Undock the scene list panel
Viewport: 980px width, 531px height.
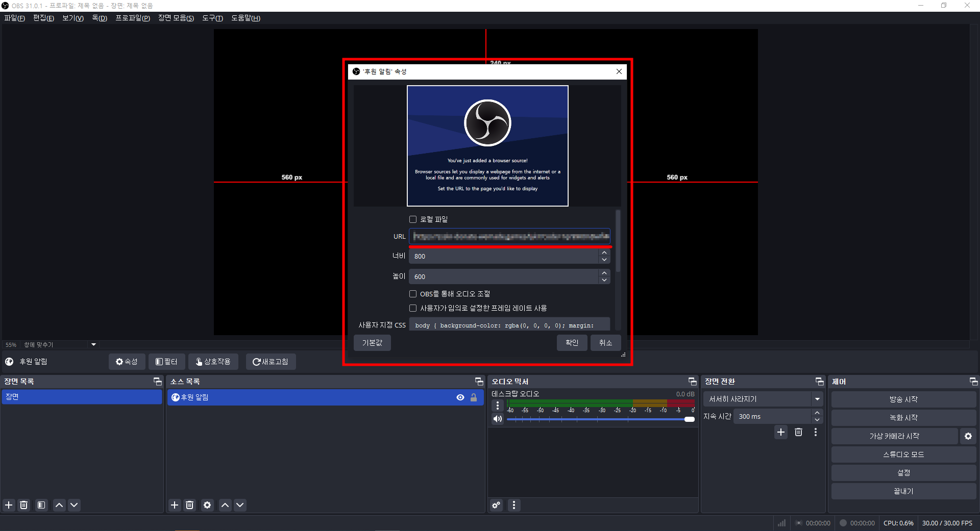click(157, 382)
